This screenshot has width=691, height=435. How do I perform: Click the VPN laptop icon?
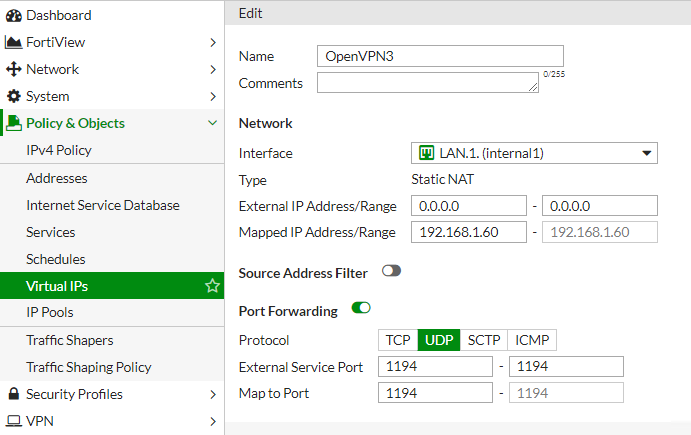(x=14, y=421)
